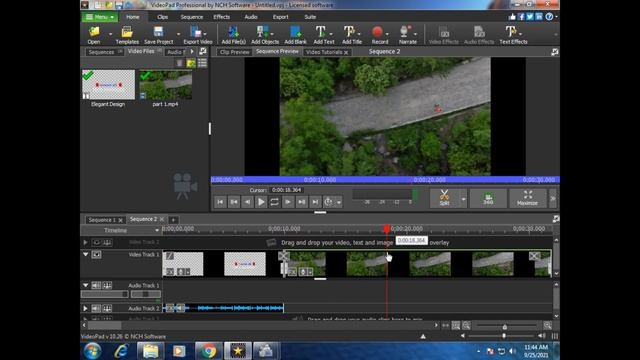Image resolution: width=640 pixels, height=360 pixels.
Task: Toggle solo on Audio Track 2
Action: pos(107,309)
